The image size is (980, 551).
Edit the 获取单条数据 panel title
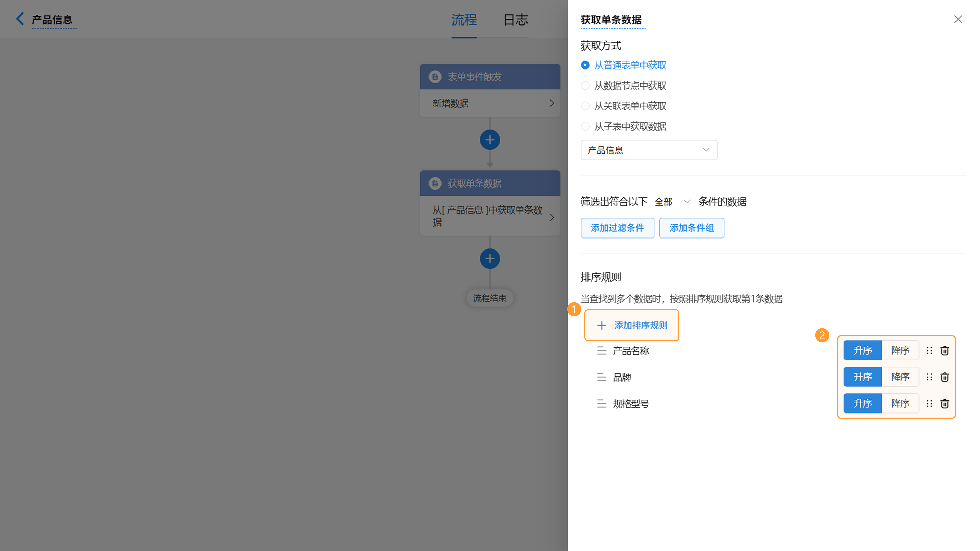tap(611, 20)
